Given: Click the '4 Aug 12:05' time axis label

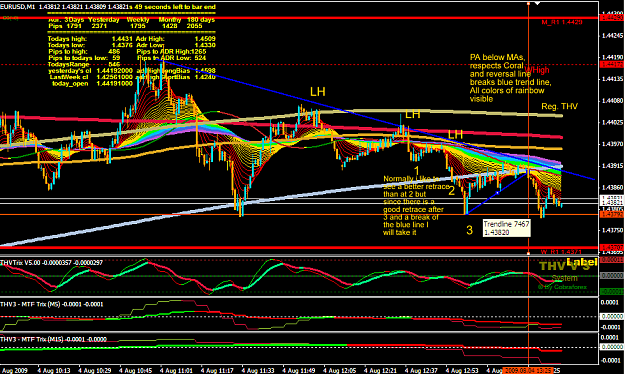Looking at the screenshot, I should pyautogui.click(x=340, y=370).
